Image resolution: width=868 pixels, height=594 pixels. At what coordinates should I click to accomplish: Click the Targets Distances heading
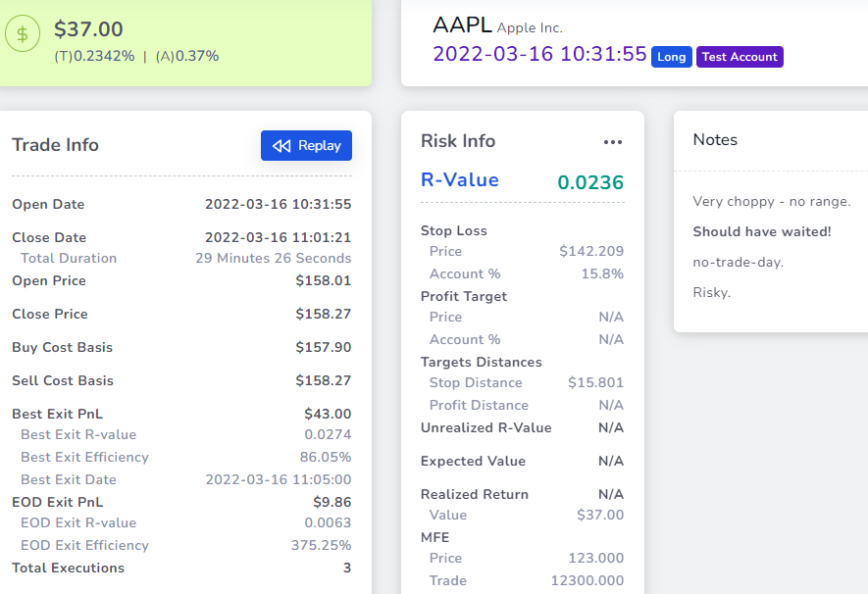click(x=481, y=363)
